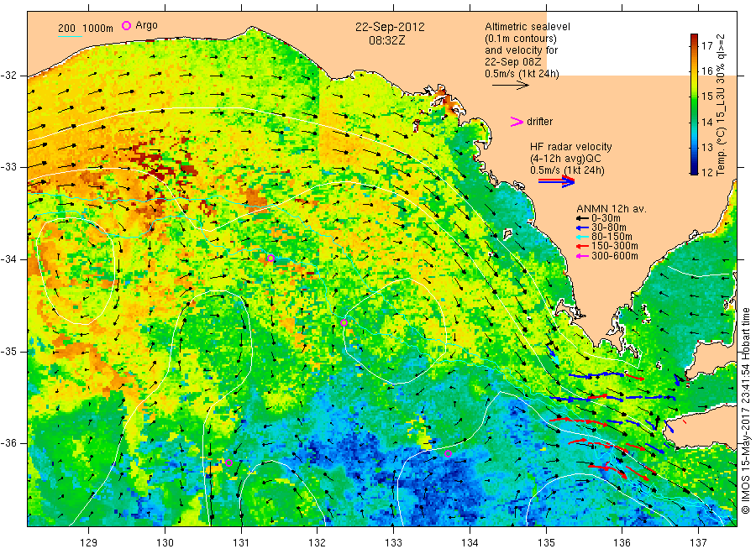Click the dark red top of the color bar

click(694, 37)
